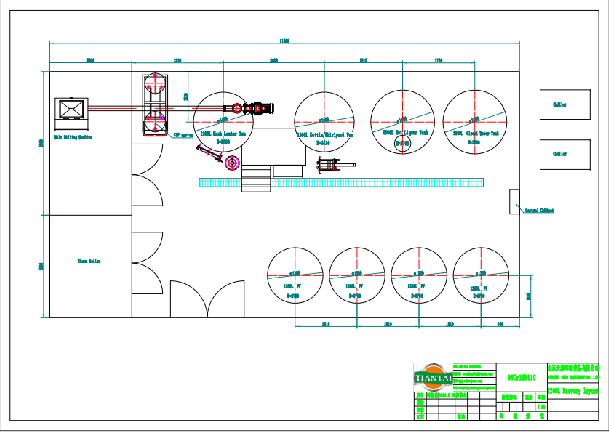The image size is (609, 432).
Task: Select the Hot Liquor Tank circle
Action: 402,122
